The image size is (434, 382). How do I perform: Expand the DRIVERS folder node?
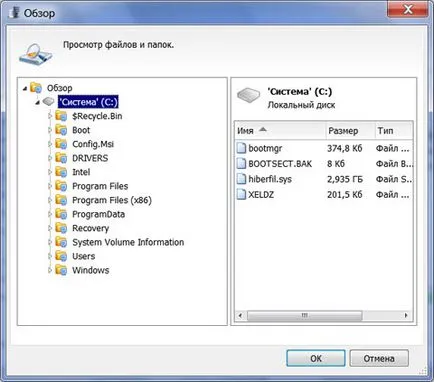(50, 158)
